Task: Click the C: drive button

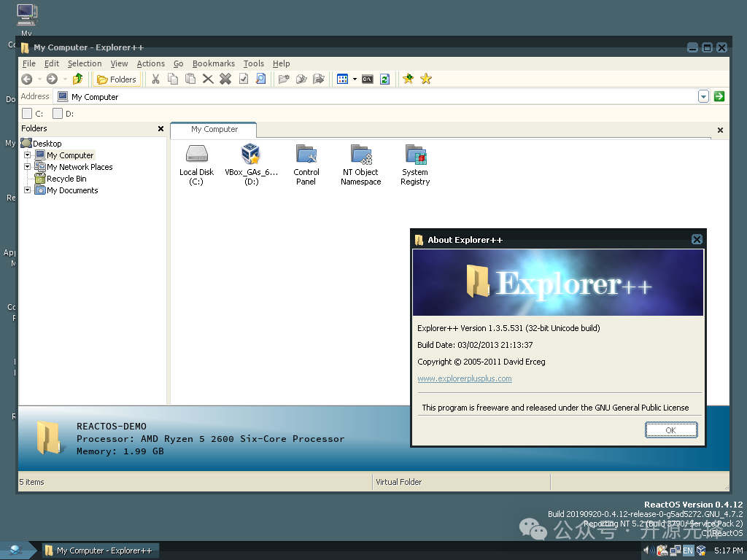Action: pos(33,113)
